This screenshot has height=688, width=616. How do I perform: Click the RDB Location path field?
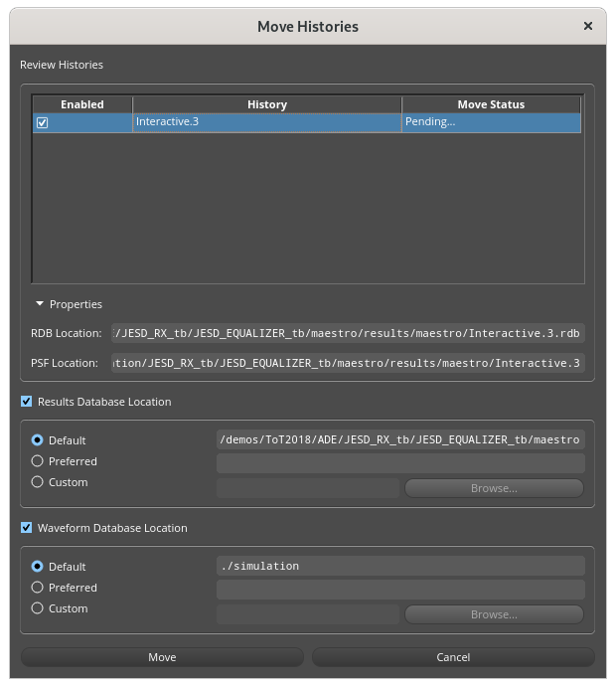[x=348, y=333]
